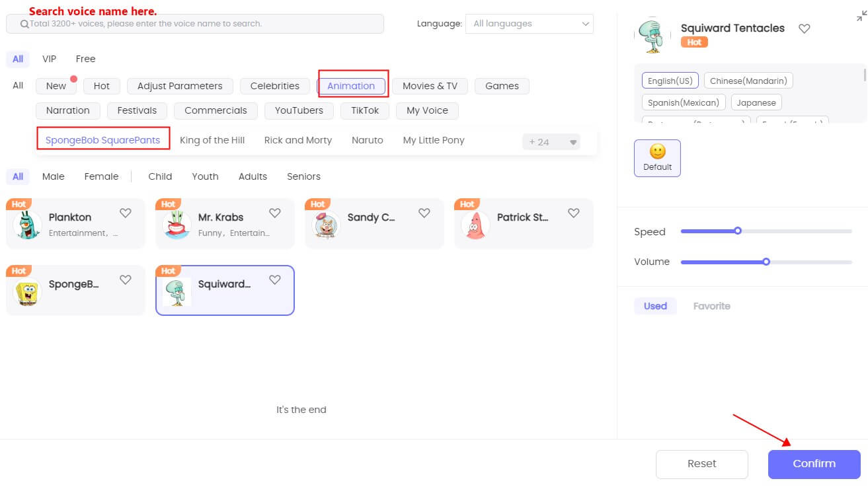
Task: Open the Celebrities category
Action: [x=275, y=86]
